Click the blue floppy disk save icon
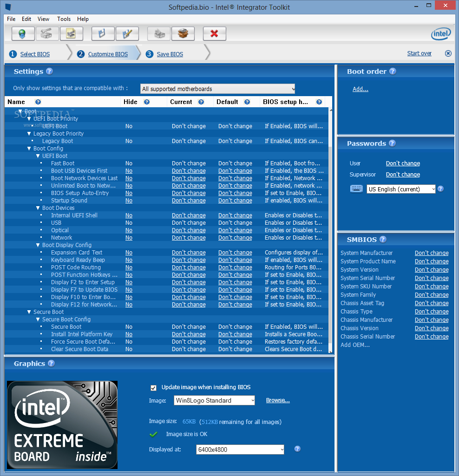Viewport: 459px width, 476px height. pyautogui.click(x=103, y=34)
